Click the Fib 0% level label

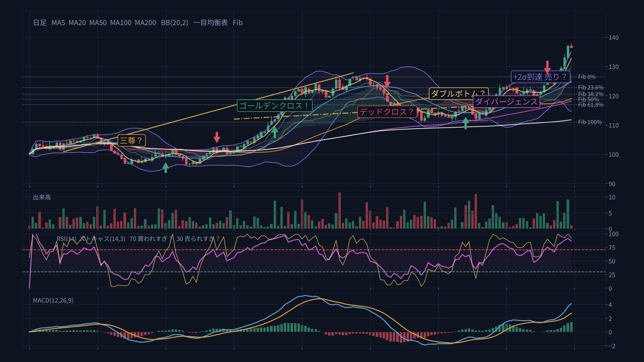pos(587,77)
